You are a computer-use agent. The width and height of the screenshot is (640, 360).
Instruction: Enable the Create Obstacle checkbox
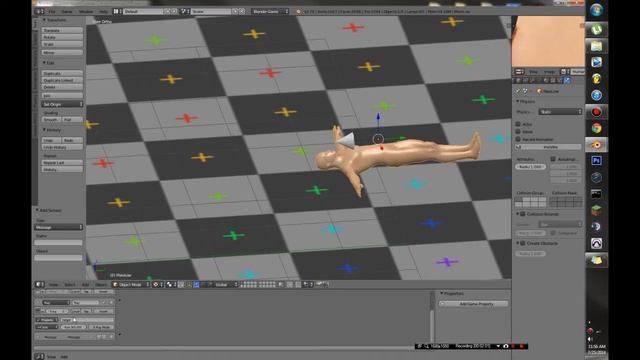(523, 243)
